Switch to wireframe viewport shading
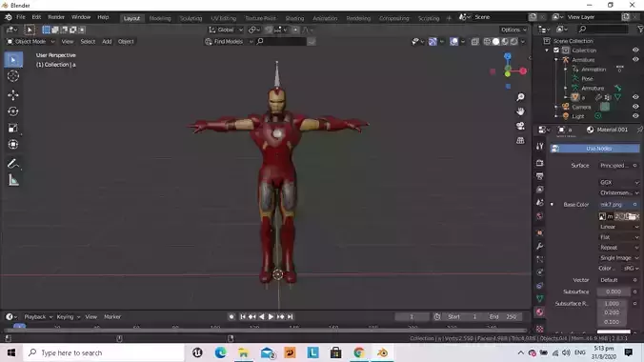The image size is (644, 362). coord(487,42)
